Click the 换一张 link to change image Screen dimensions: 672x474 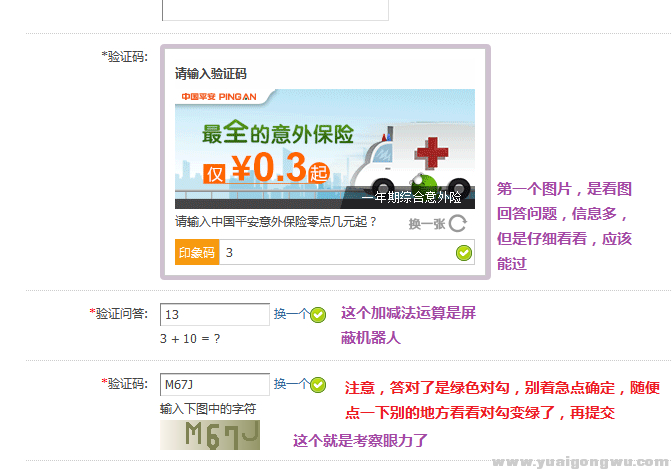[427, 224]
